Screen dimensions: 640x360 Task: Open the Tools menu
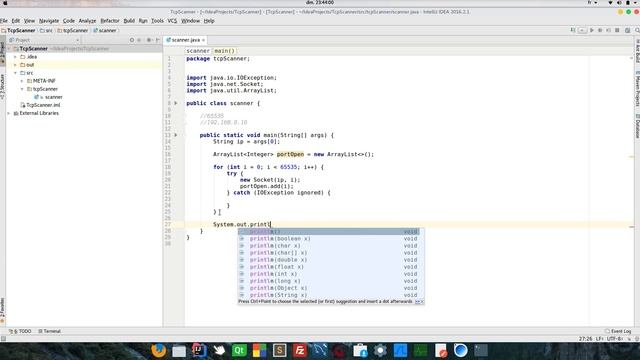point(157,21)
